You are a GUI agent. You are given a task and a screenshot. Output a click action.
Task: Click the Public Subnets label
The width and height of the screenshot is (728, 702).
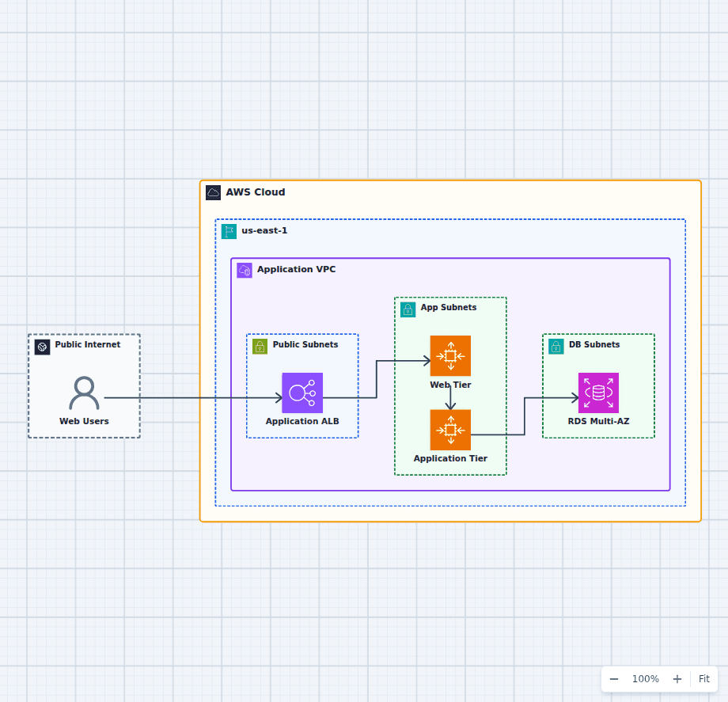tap(305, 344)
